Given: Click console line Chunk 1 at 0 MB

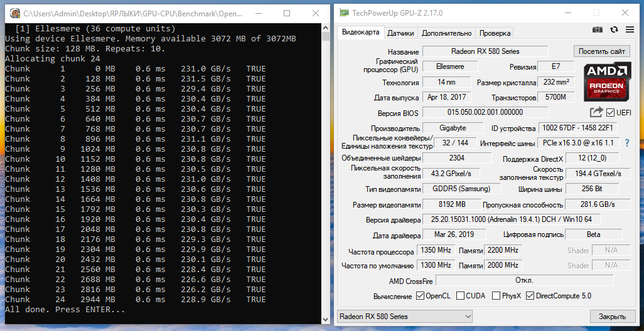Looking at the screenshot, I should pos(136,69).
